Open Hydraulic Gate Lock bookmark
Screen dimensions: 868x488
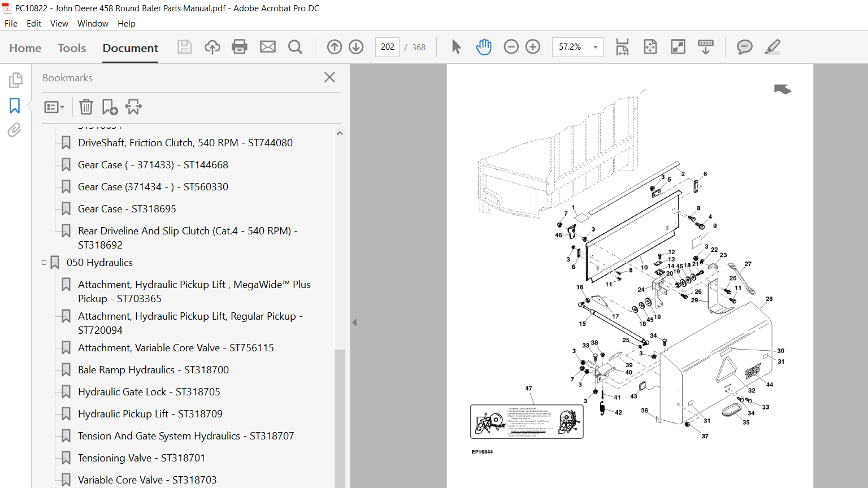point(149,392)
